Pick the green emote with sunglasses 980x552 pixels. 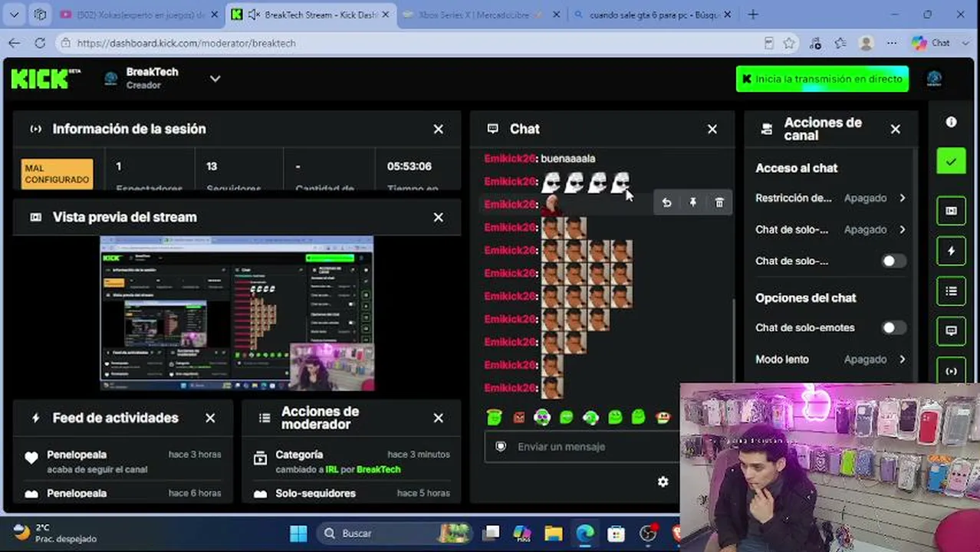tap(542, 417)
